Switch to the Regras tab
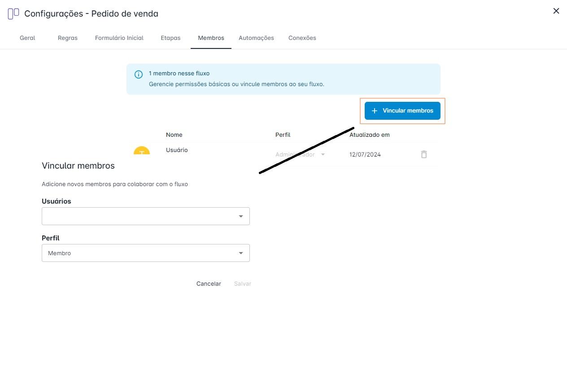The width and height of the screenshot is (567, 392). click(68, 38)
